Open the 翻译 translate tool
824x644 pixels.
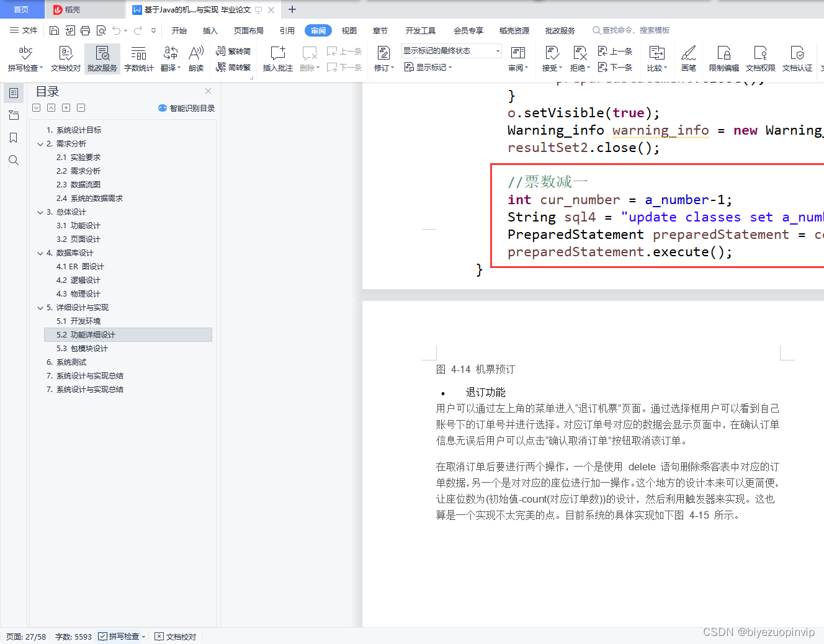pyautogui.click(x=170, y=59)
